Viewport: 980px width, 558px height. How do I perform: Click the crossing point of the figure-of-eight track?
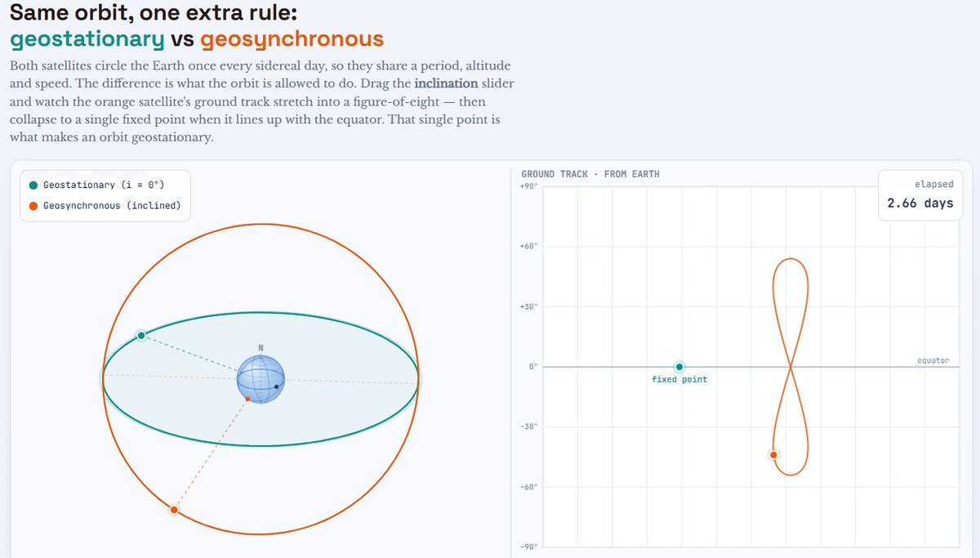click(x=790, y=367)
